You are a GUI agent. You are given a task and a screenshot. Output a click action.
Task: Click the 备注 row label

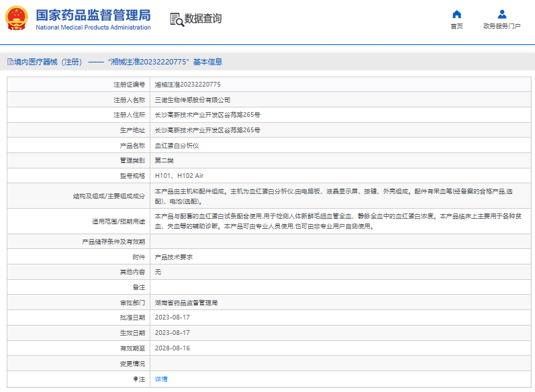[139, 287]
